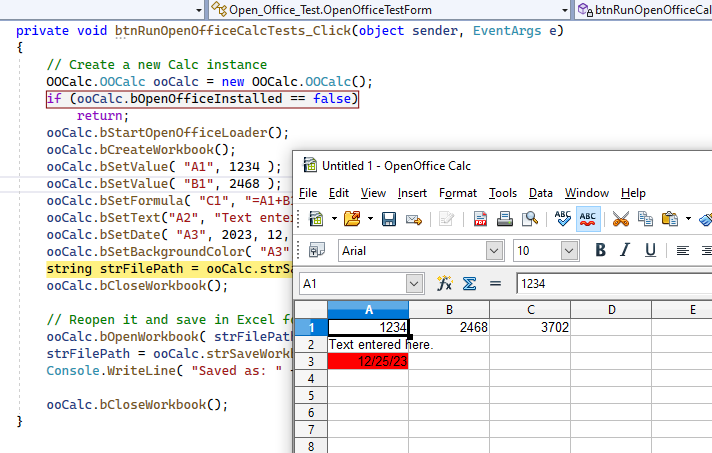Image resolution: width=712 pixels, height=453 pixels.
Task: Open the View menu in Calc
Action: tap(373, 193)
